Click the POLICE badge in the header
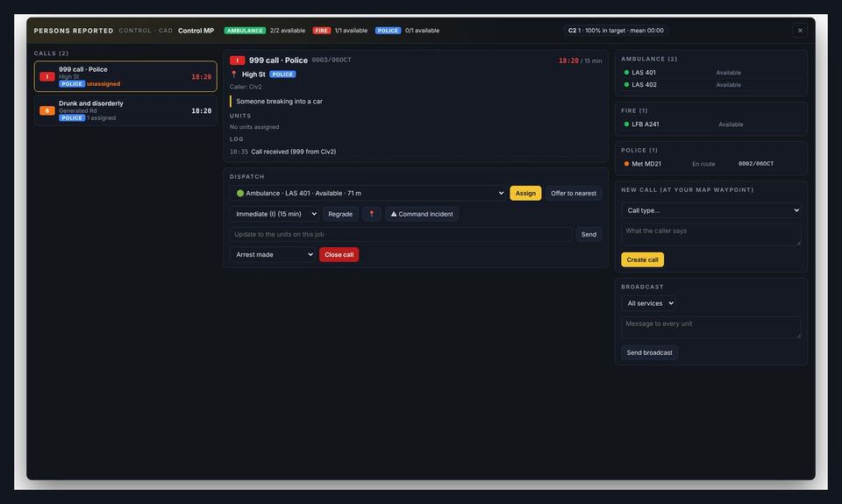The image size is (842, 504). 388,31
